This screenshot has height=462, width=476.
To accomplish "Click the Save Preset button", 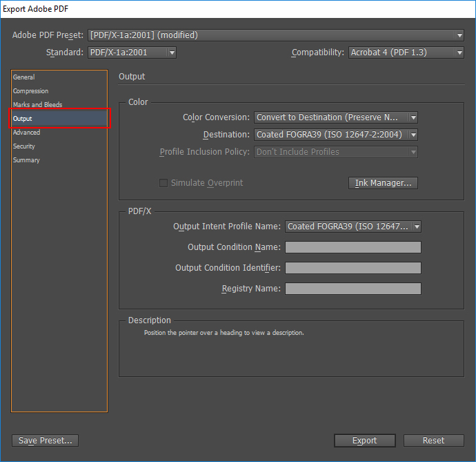I will [46, 441].
